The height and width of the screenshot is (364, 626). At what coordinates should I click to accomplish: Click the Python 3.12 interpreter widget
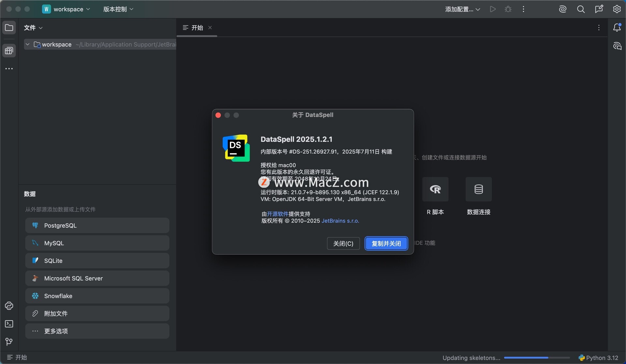[x=598, y=358]
